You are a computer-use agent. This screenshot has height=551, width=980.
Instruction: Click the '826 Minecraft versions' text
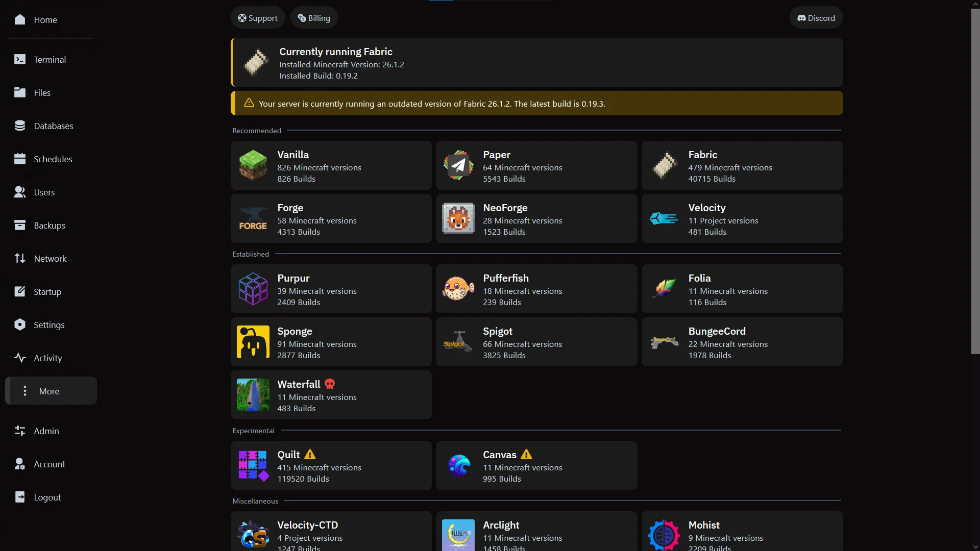319,167
